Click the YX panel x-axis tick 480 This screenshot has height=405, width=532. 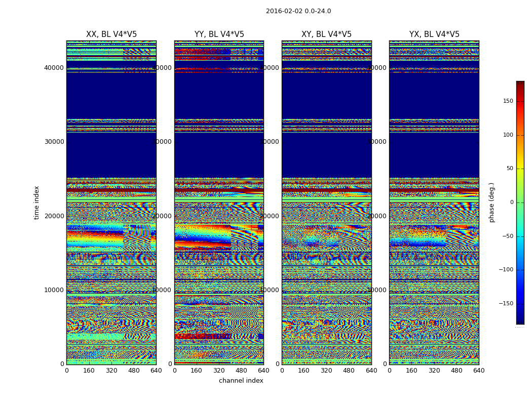457,371
